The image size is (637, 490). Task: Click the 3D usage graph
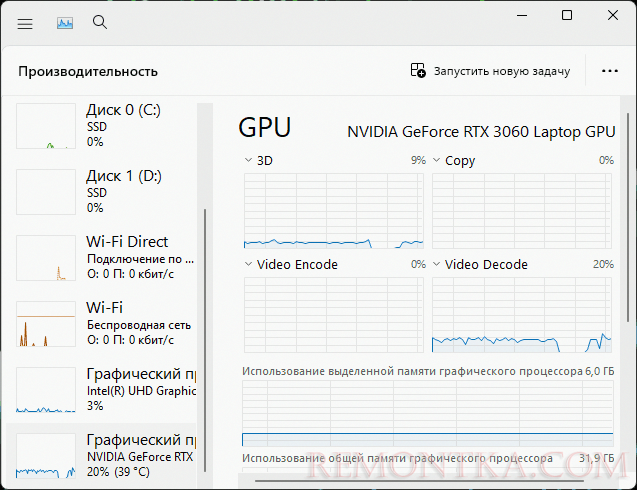coord(334,211)
